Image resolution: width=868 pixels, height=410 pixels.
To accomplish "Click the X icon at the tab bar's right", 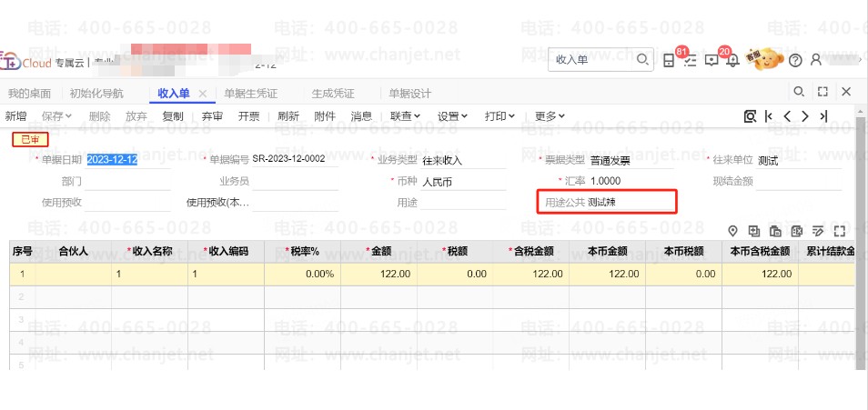I will tap(846, 92).
